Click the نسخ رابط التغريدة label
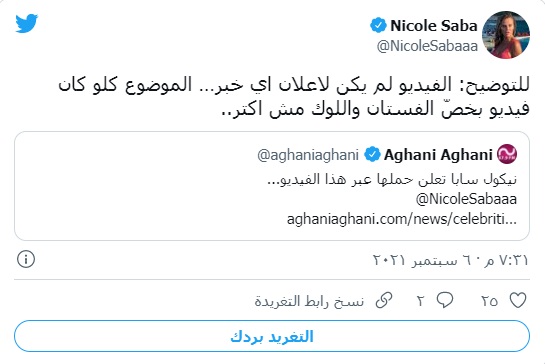The height and width of the screenshot is (364, 545). pyautogui.click(x=309, y=301)
